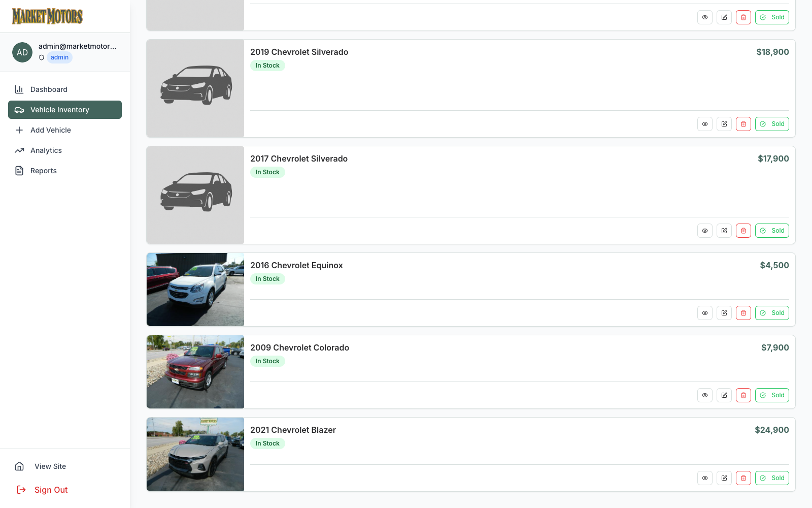Click the admin@marketmotor... email text

click(x=78, y=46)
